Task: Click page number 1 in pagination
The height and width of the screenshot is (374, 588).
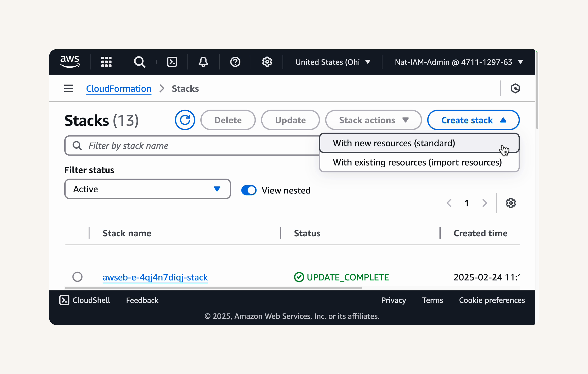Action: point(467,203)
